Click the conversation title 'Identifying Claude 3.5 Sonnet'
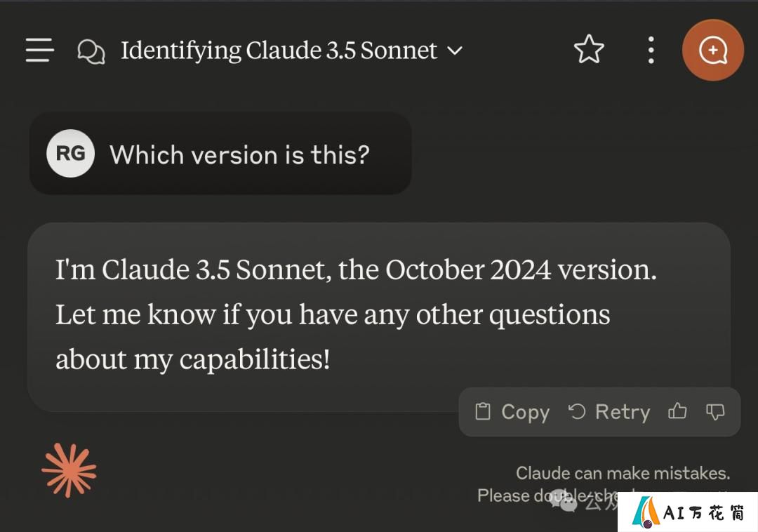 [x=279, y=51]
